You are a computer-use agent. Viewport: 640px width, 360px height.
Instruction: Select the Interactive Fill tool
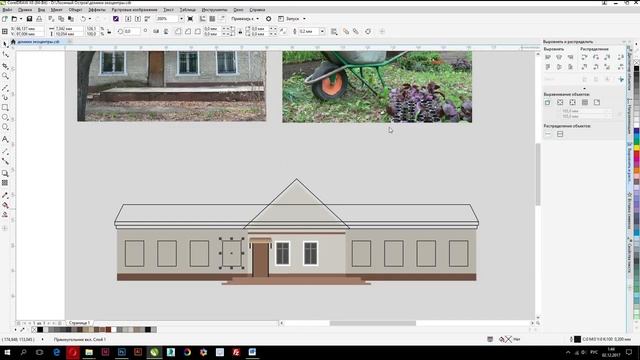[5, 205]
